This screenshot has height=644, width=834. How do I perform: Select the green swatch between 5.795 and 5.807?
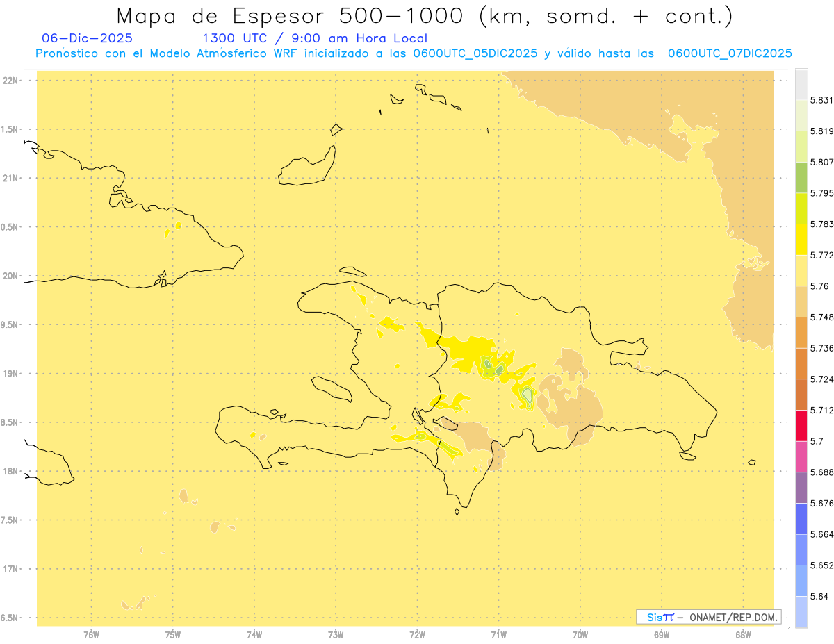click(x=801, y=177)
